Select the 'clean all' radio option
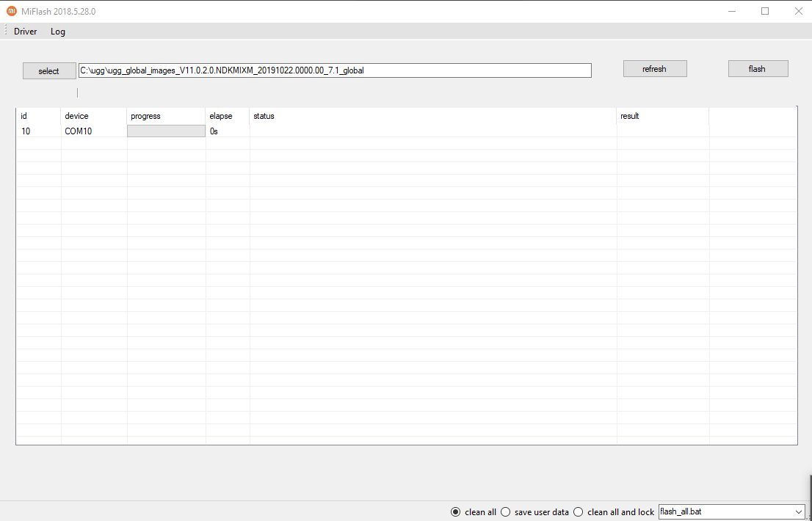 pyautogui.click(x=474, y=511)
